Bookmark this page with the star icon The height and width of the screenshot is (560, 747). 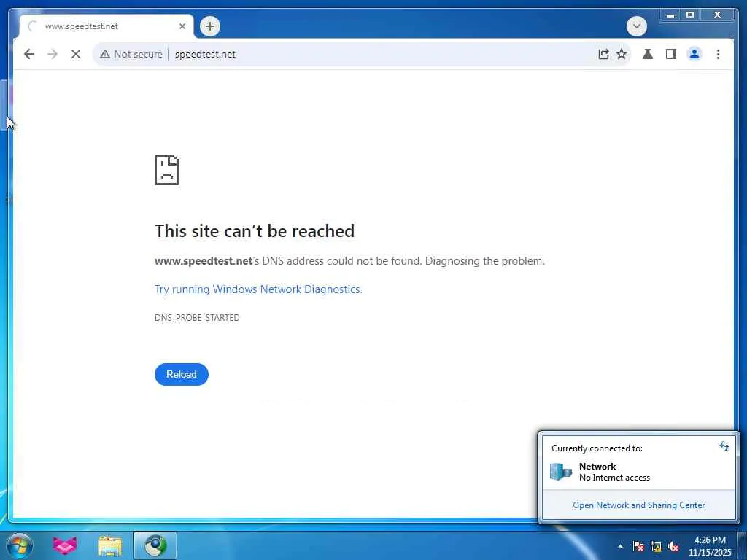[x=622, y=54]
